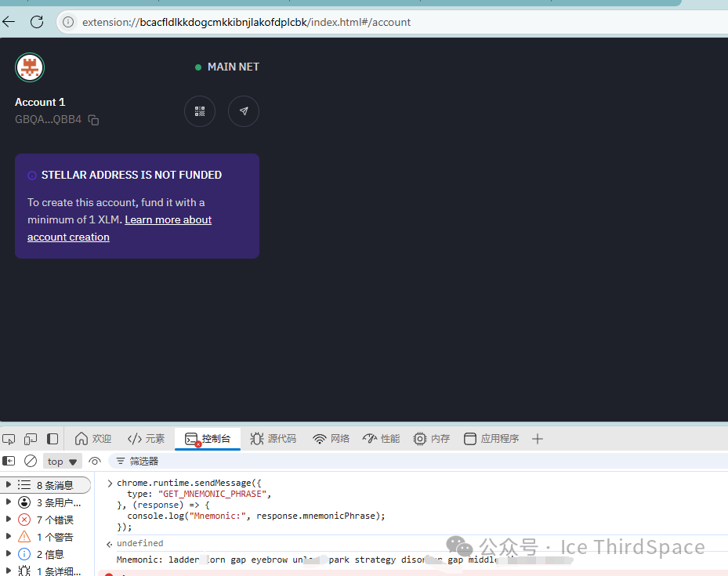
Task: Switch to the 元素 elements tab
Action: pos(146,439)
